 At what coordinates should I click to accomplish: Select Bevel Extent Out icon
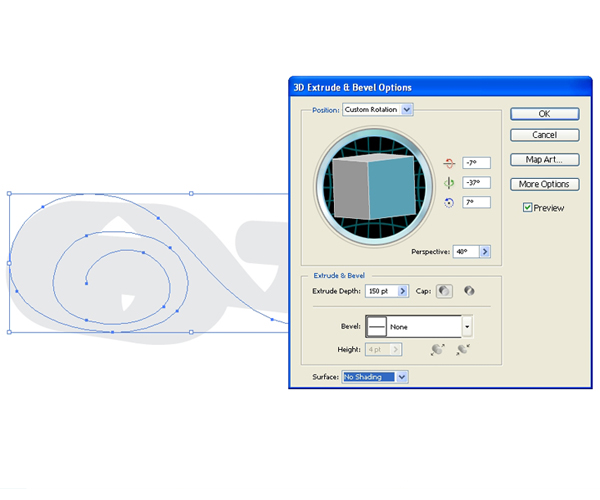click(437, 349)
